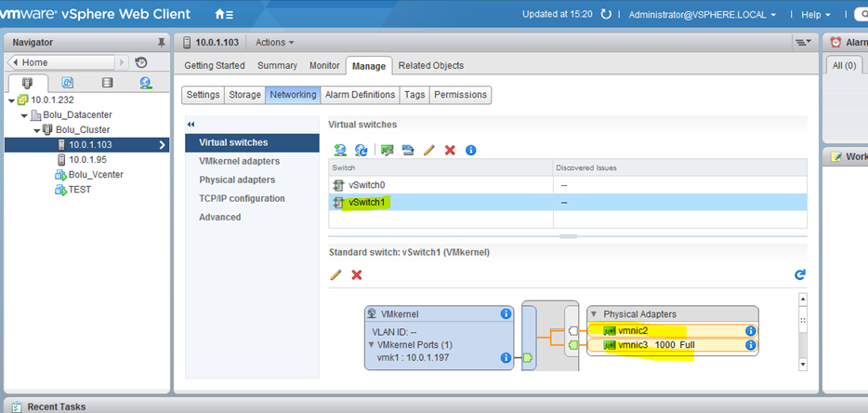Viewport: 868px width, 413px height.
Task: Refresh the vSphere Web Client data
Action: [606, 14]
